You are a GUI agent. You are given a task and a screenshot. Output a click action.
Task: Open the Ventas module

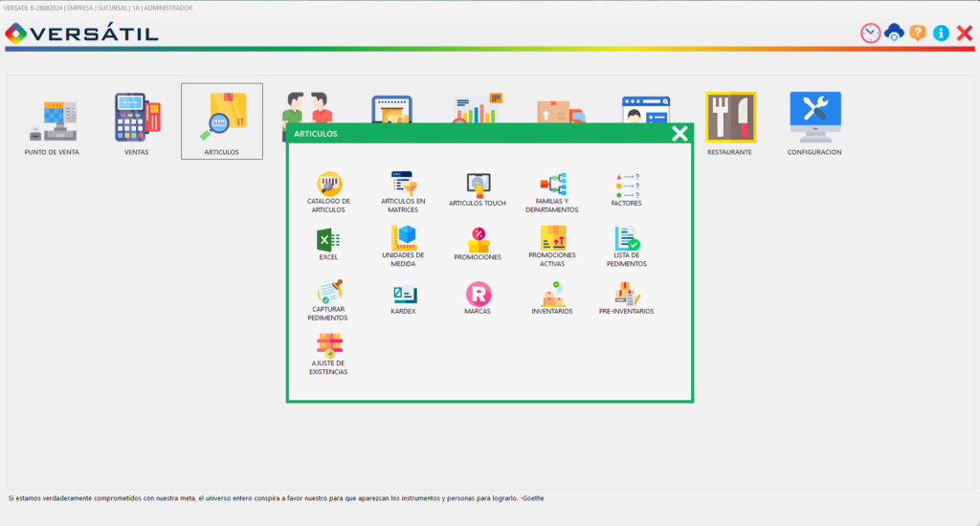click(137, 122)
